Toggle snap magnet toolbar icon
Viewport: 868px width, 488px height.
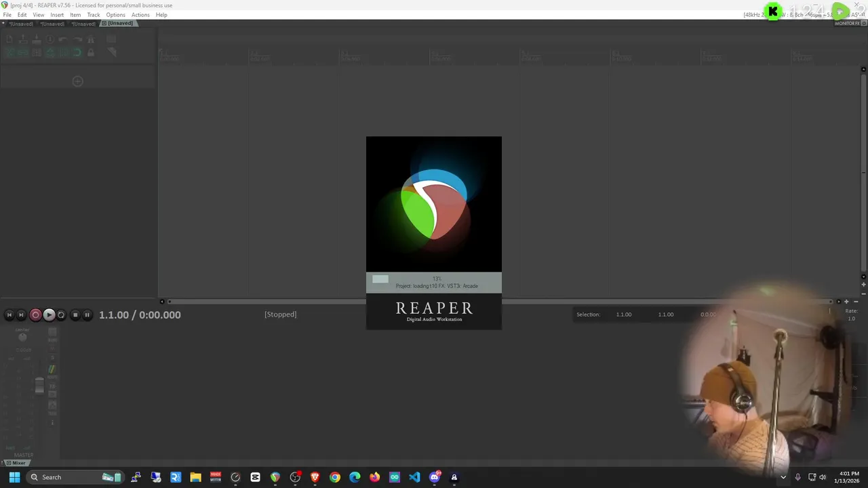pyautogui.click(x=77, y=52)
